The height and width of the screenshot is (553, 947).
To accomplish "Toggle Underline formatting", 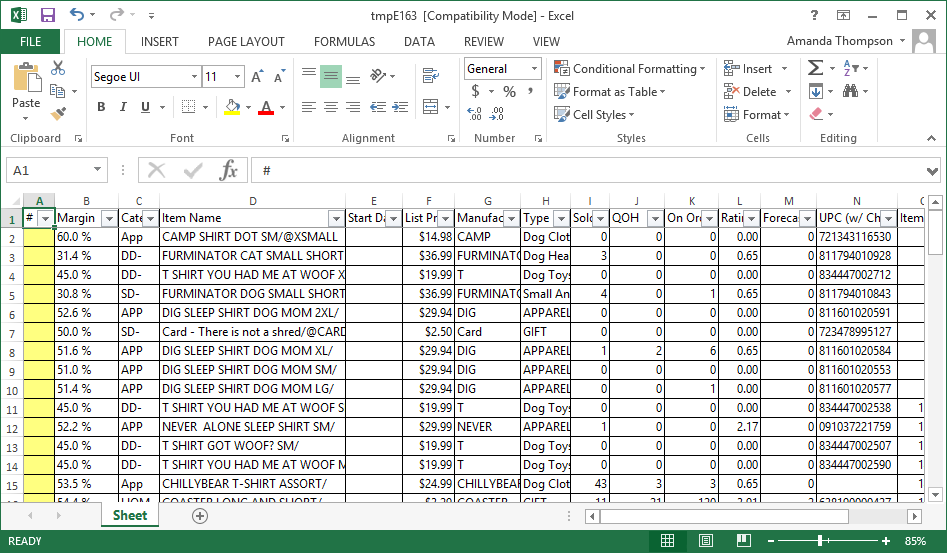I will [x=145, y=107].
